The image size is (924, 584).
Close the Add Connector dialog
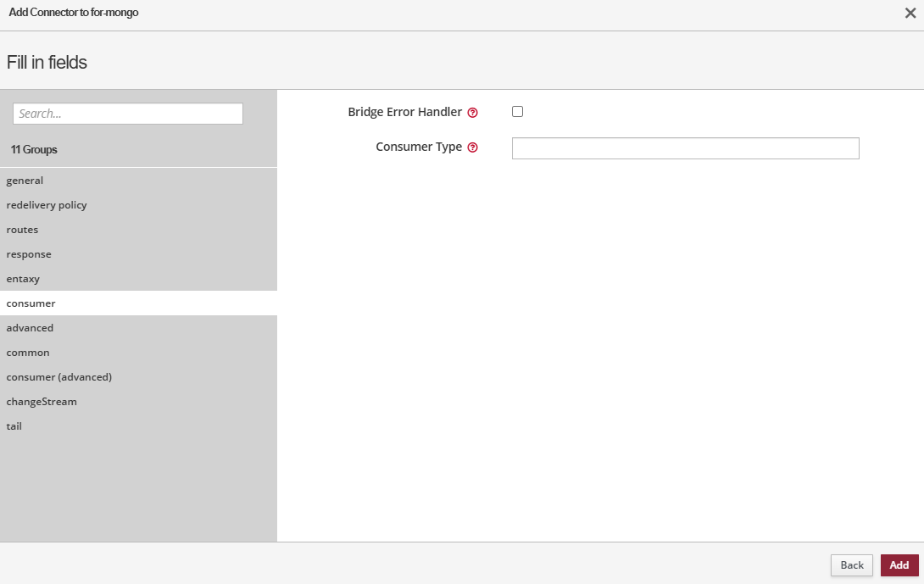pos(910,13)
